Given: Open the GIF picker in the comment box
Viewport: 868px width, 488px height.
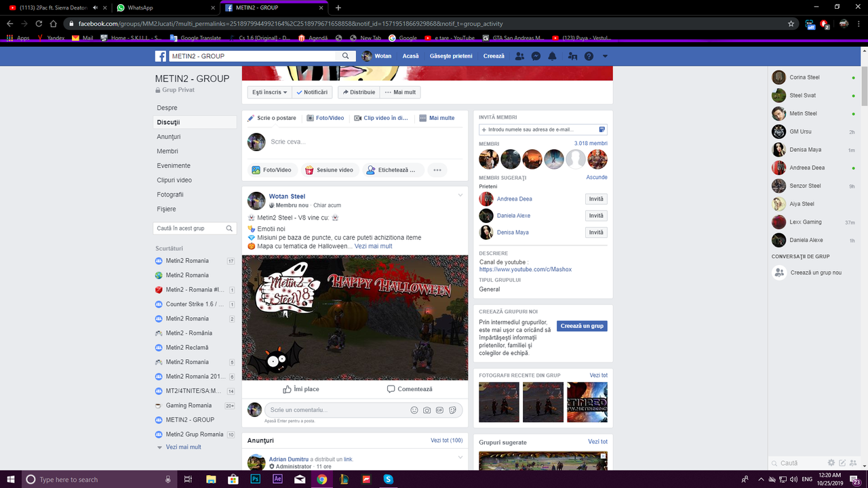Looking at the screenshot, I should (439, 410).
